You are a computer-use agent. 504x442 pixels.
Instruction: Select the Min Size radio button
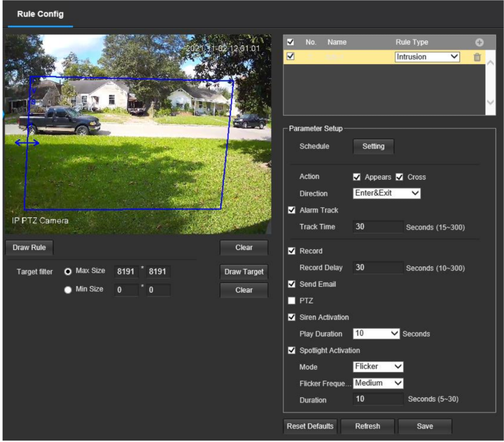coord(67,290)
